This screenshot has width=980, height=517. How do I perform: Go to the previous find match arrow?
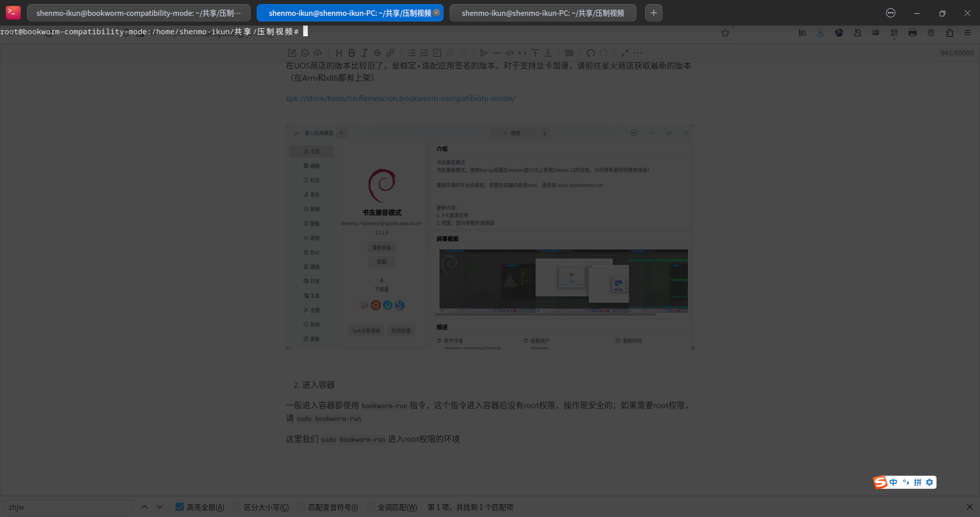(144, 507)
